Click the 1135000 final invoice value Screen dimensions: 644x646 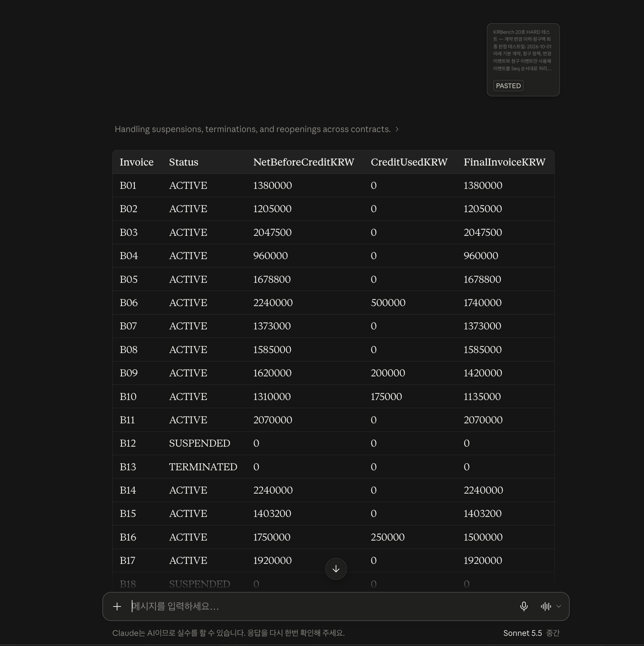(x=482, y=396)
